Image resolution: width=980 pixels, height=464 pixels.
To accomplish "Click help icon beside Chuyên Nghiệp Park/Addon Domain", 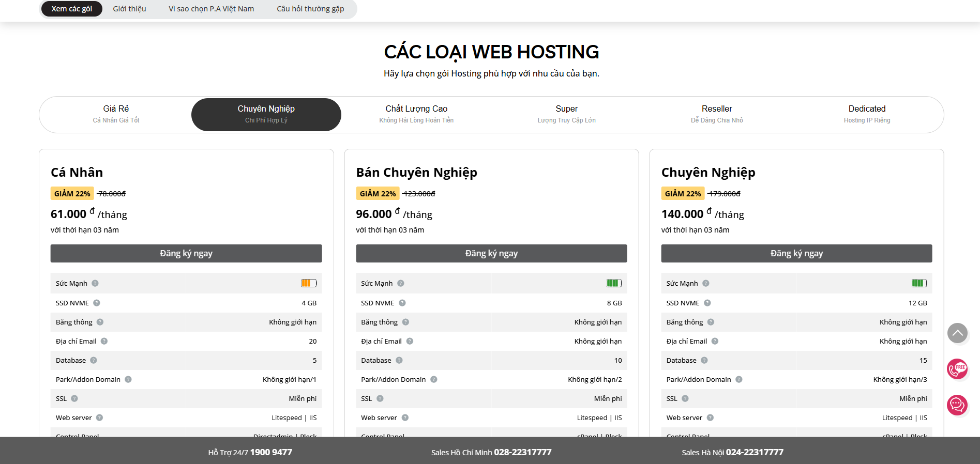I will pyautogui.click(x=739, y=379).
